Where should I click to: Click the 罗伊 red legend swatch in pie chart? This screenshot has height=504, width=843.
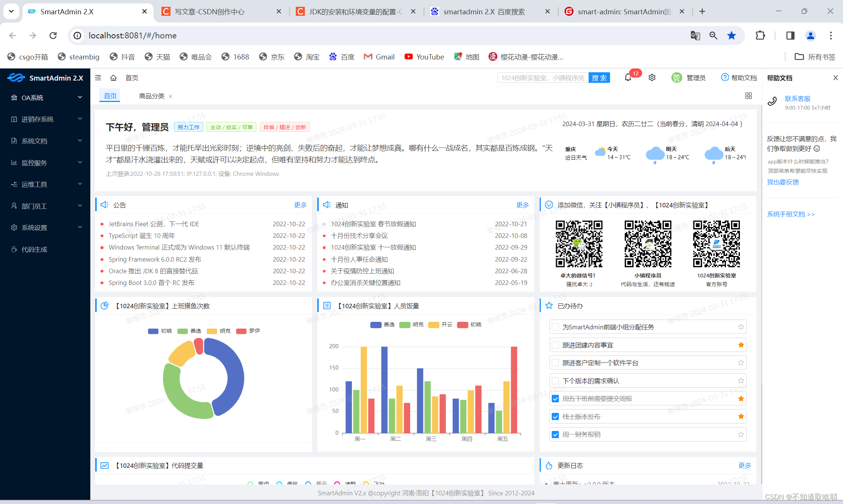[x=241, y=331]
